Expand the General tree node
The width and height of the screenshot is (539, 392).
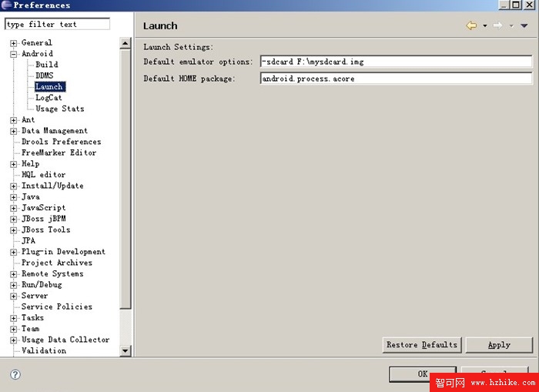(13, 43)
